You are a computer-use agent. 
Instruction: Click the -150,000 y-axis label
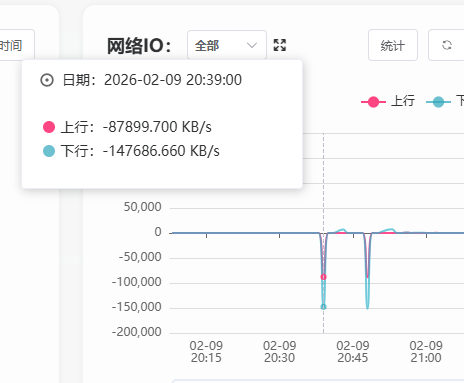click(x=137, y=307)
